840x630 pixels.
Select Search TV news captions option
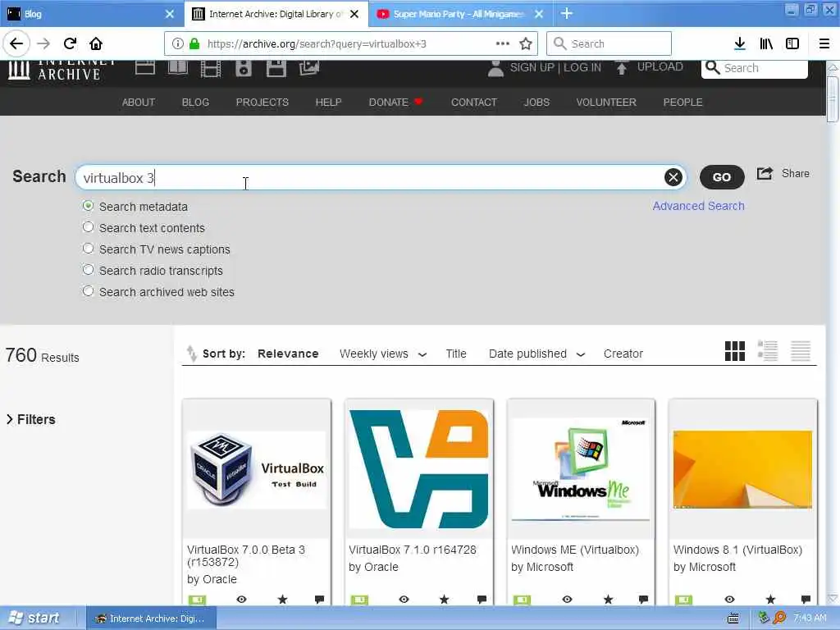pos(89,249)
